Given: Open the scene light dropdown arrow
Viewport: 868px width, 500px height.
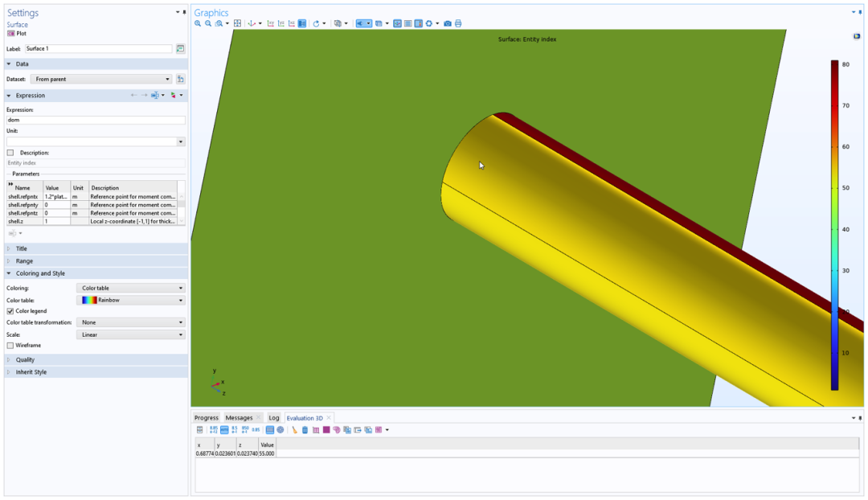Looking at the screenshot, I should (x=369, y=23).
